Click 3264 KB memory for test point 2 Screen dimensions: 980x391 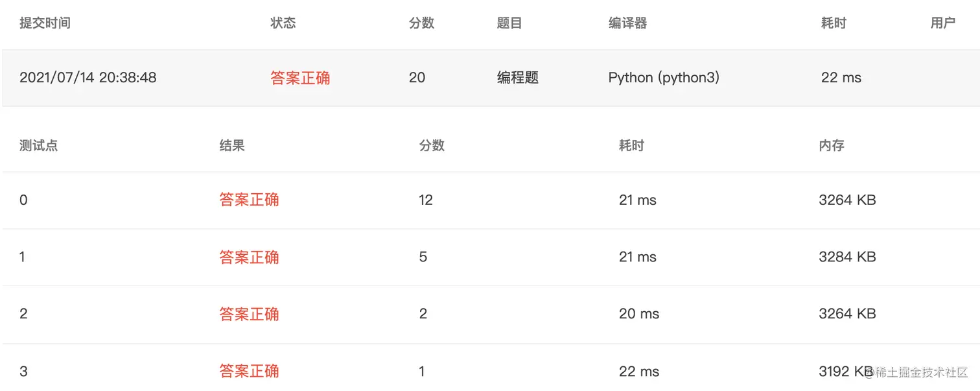(847, 314)
